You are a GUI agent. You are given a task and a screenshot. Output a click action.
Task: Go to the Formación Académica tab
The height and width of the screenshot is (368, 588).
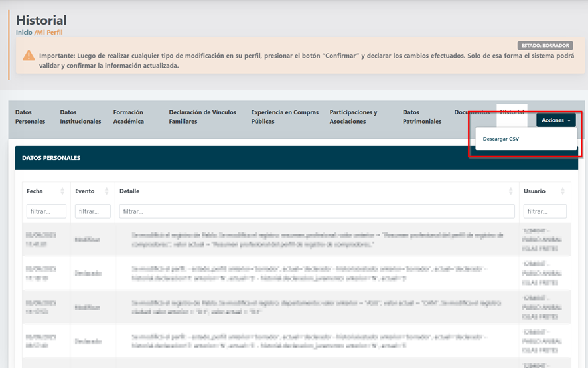(x=128, y=117)
